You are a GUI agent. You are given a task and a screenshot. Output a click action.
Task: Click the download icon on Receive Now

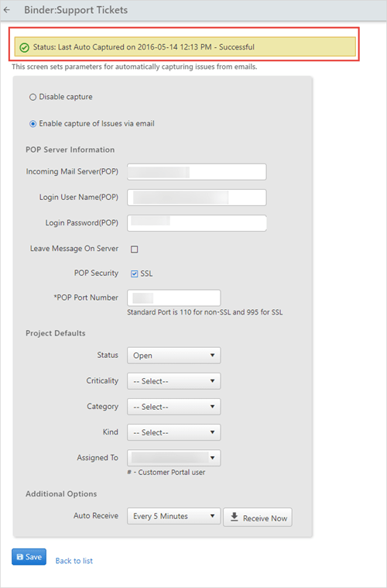(x=235, y=518)
